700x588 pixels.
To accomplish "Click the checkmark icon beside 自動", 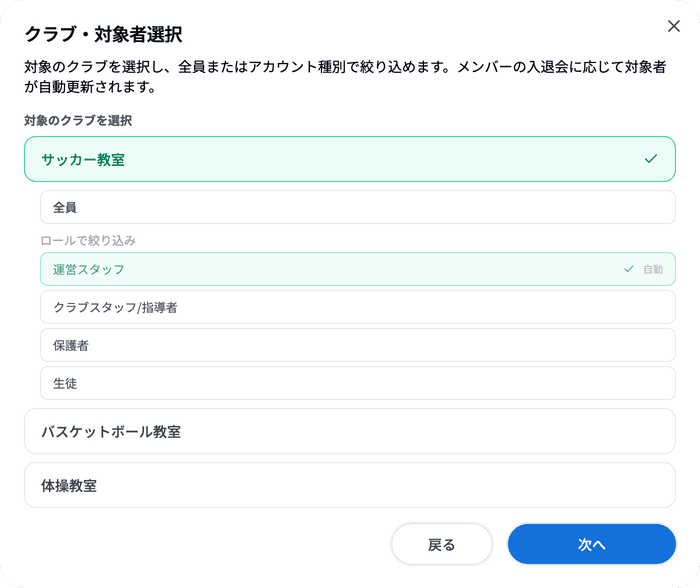I will click(629, 269).
